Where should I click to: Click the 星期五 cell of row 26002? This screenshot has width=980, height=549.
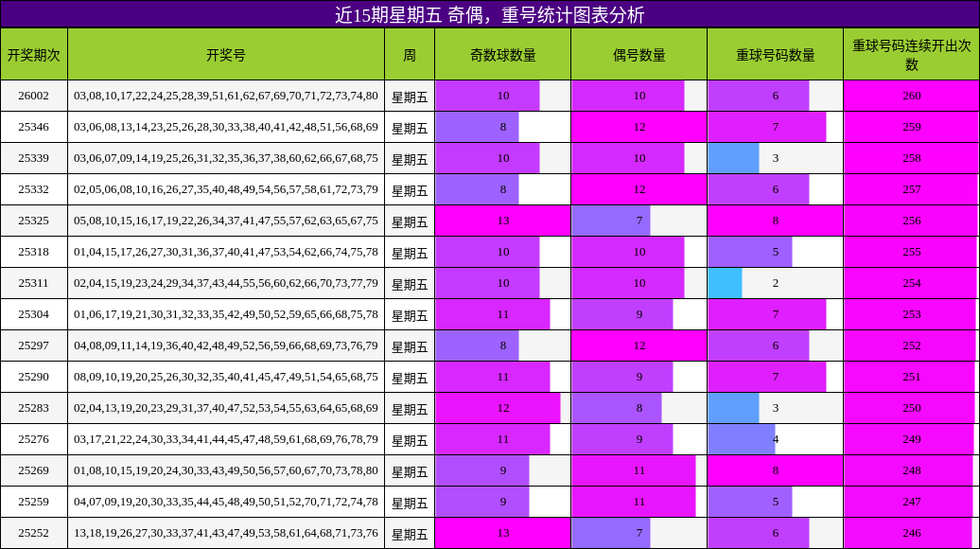pyautogui.click(x=410, y=97)
